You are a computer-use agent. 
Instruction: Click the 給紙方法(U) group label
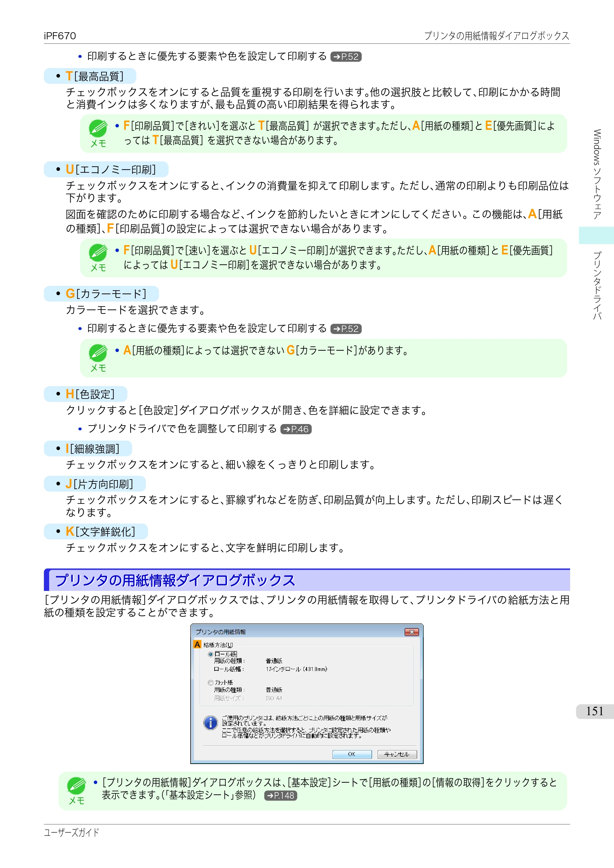pos(218,645)
